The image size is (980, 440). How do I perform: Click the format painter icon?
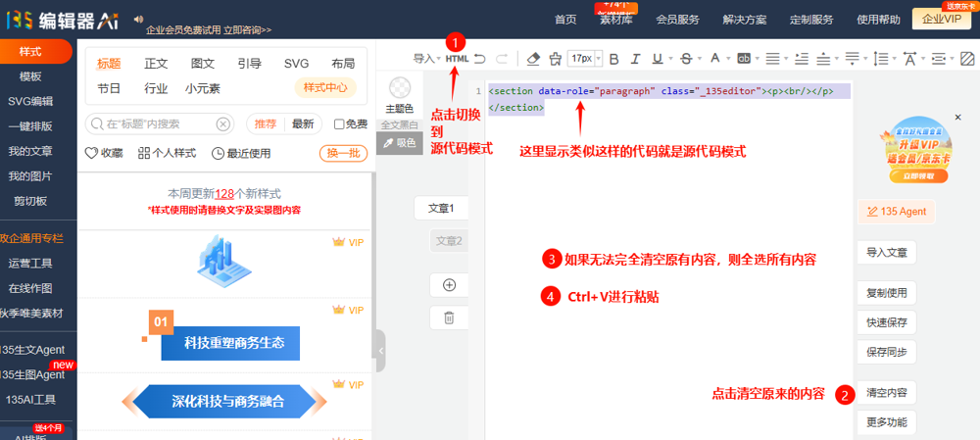pos(556,59)
